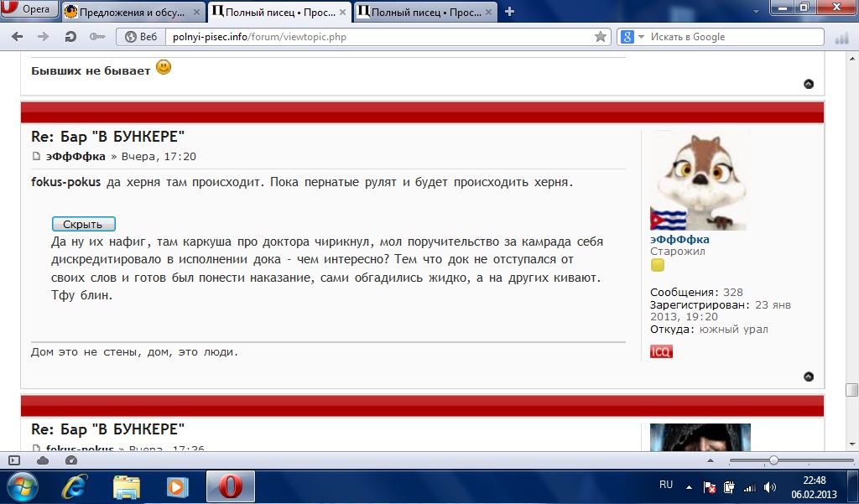Click the smiley emoticon after Бывших не бывает
The width and height of the screenshot is (859, 504).
pos(164,67)
